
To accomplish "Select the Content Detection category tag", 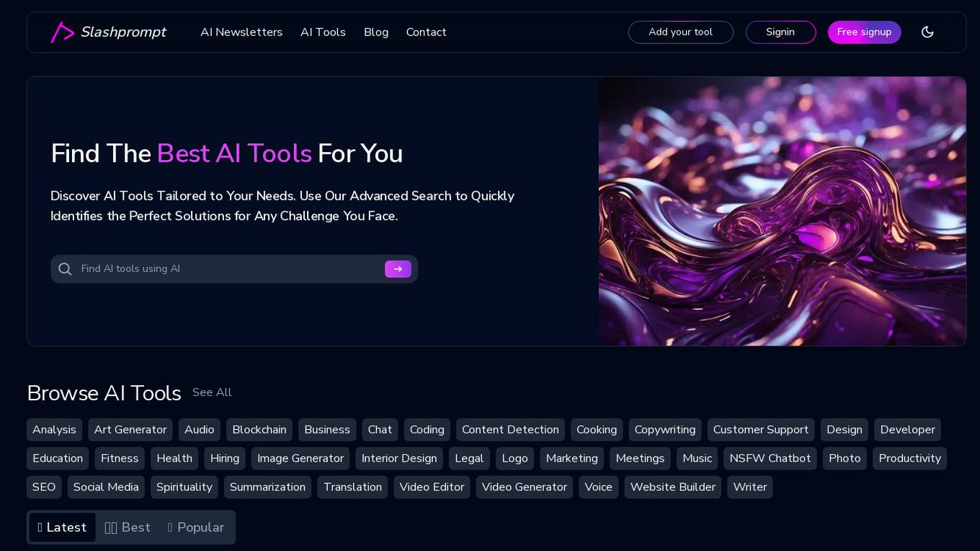I will click(510, 430).
